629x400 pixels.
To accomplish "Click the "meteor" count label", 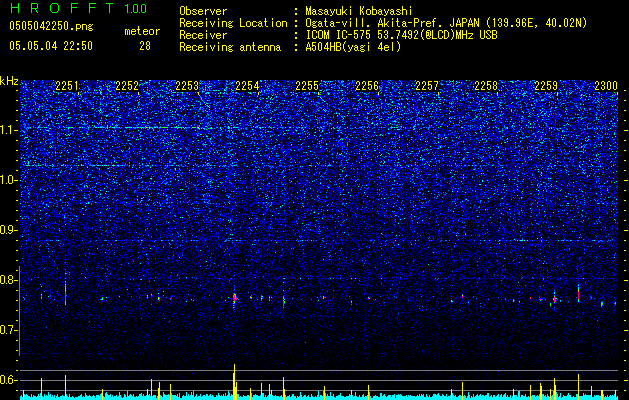I will [x=142, y=31].
